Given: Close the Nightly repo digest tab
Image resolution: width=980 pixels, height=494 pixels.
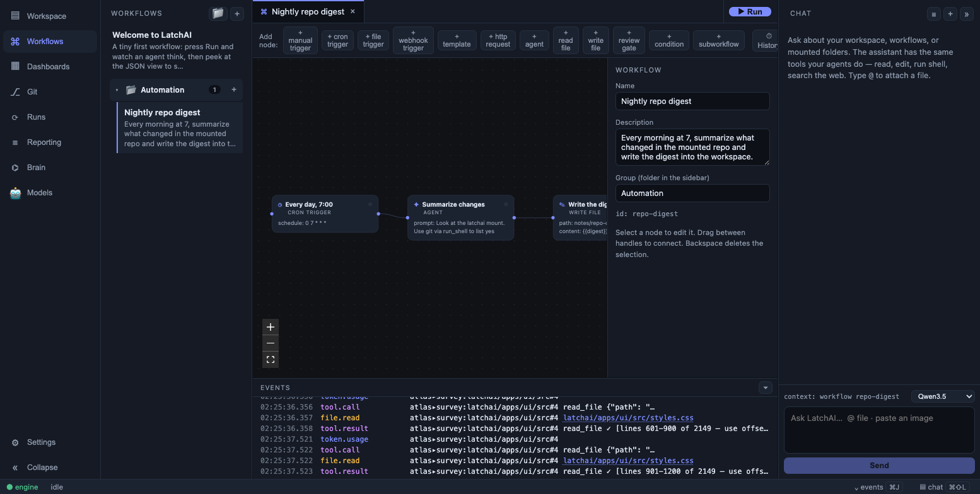Looking at the screenshot, I should tap(353, 11).
